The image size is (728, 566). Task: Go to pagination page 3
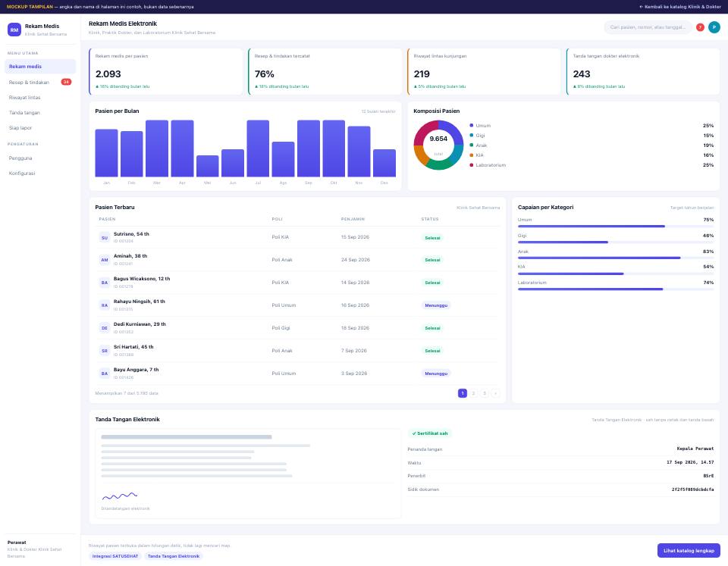(485, 393)
